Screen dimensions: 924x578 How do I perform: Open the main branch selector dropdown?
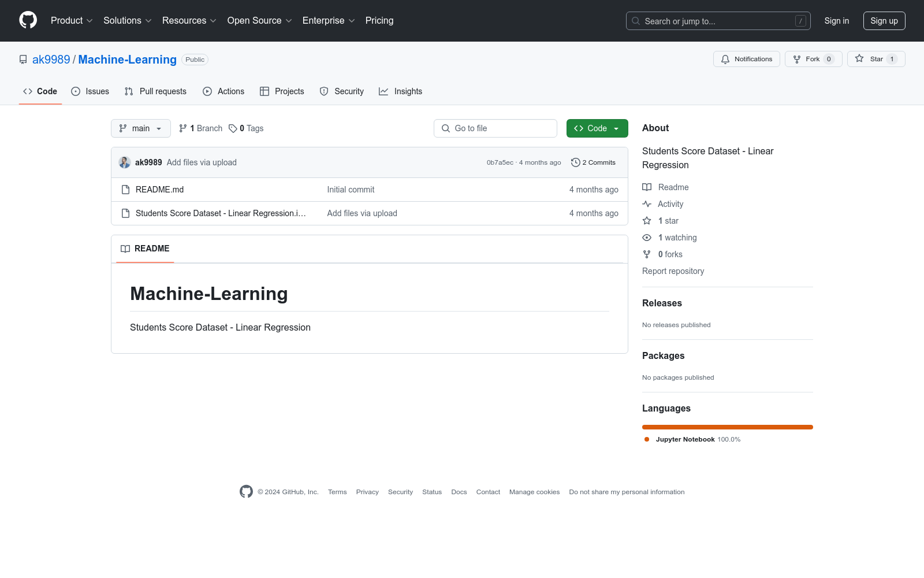[141, 128]
